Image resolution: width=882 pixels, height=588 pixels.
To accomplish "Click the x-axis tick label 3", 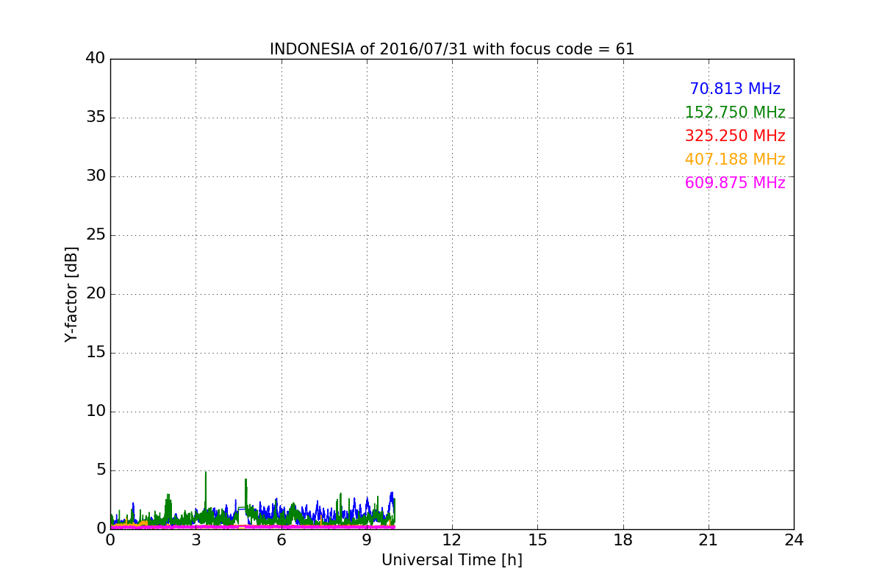I will (x=196, y=540).
